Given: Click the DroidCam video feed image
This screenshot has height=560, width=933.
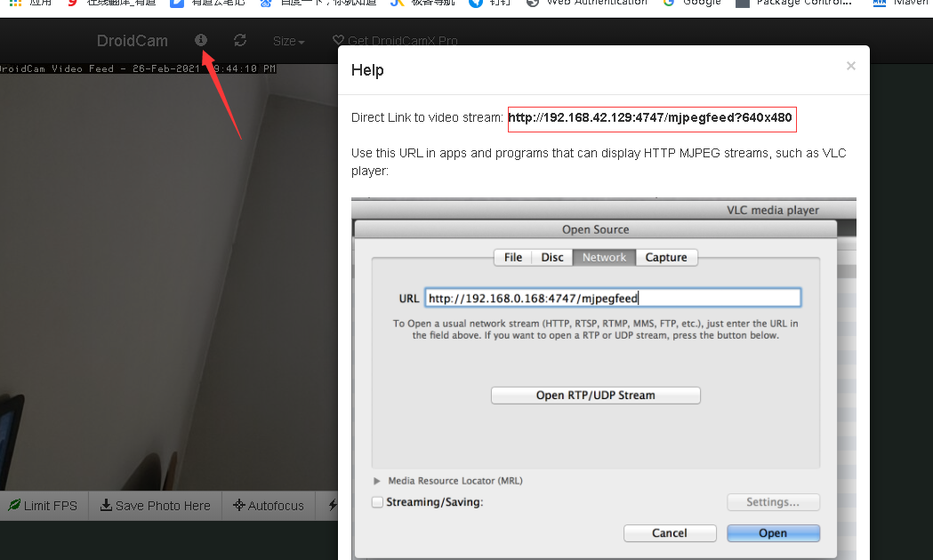Looking at the screenshot, I should pyautogui.click(x=169, y=276).
